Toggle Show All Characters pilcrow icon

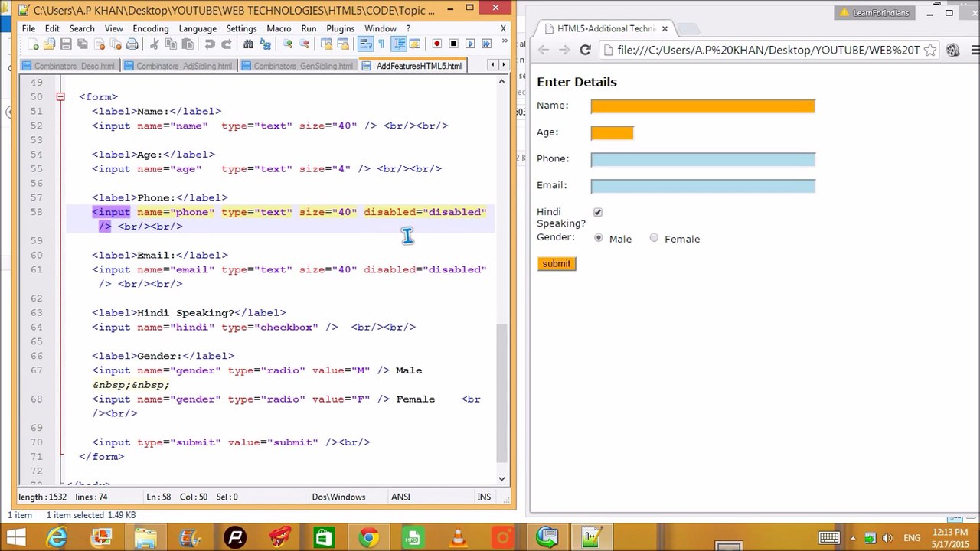381,44
